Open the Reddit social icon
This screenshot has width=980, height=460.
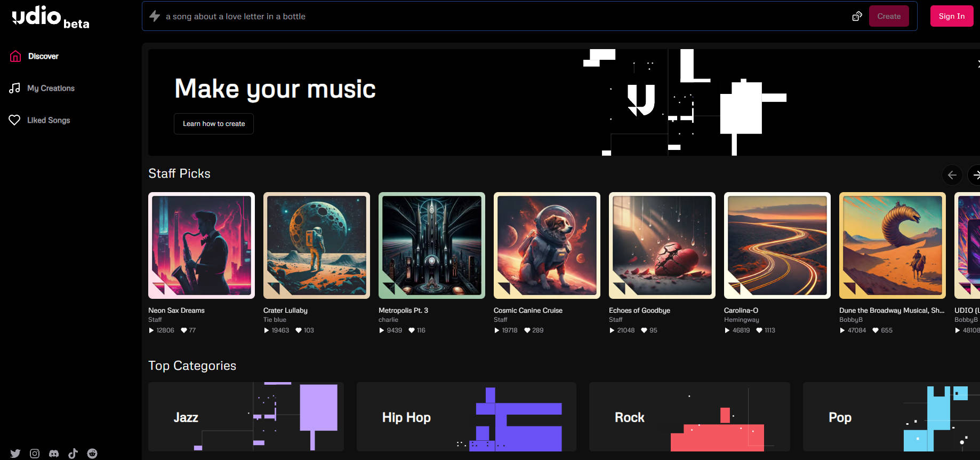click(x=92, y=454)
